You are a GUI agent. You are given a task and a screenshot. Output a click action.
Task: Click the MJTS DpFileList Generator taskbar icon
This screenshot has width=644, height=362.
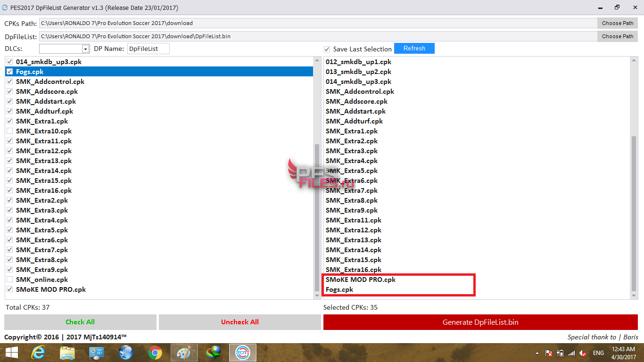tap(243, 353)
